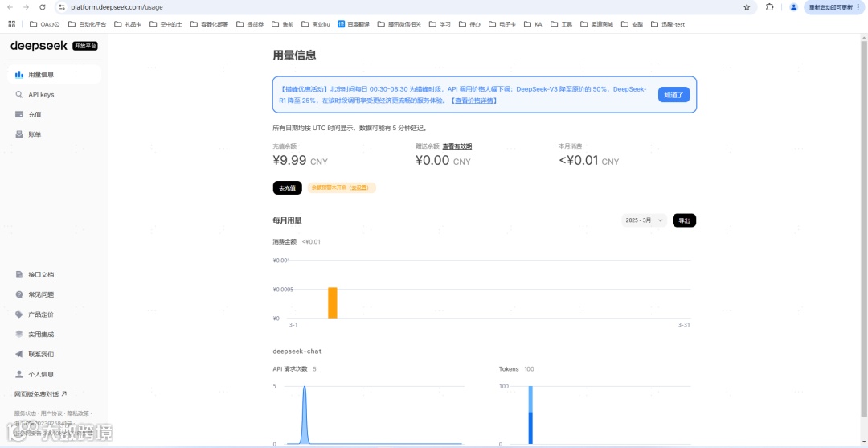Click the paper plane icon beside 联系我们
The height and width of the screenshot is (448, 868).
18,355
